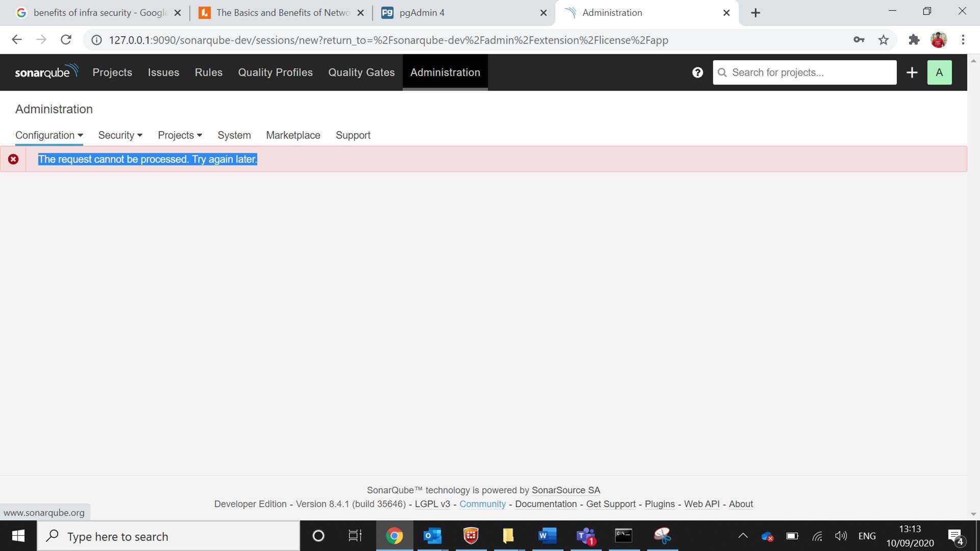The image size is (980, 551).
Task: Click the volume speaker tray icon
Action: (x=841, y=536)
